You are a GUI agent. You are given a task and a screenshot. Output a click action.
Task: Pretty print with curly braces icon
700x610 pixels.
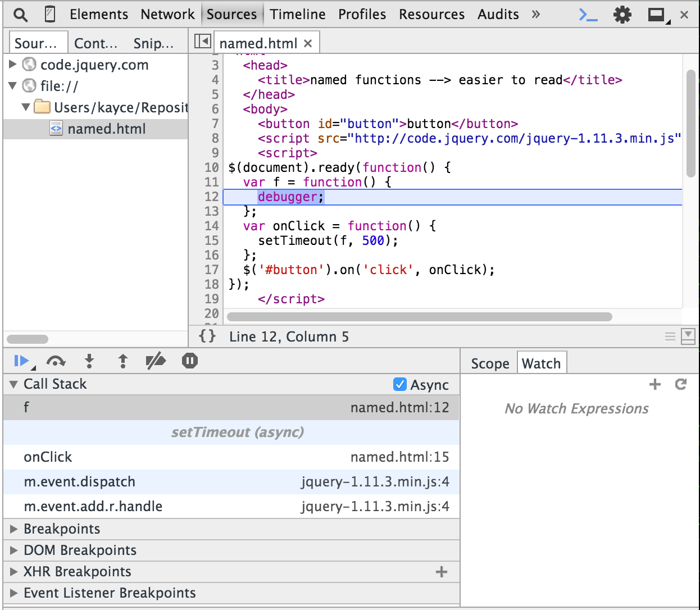[x=207, y=336]
